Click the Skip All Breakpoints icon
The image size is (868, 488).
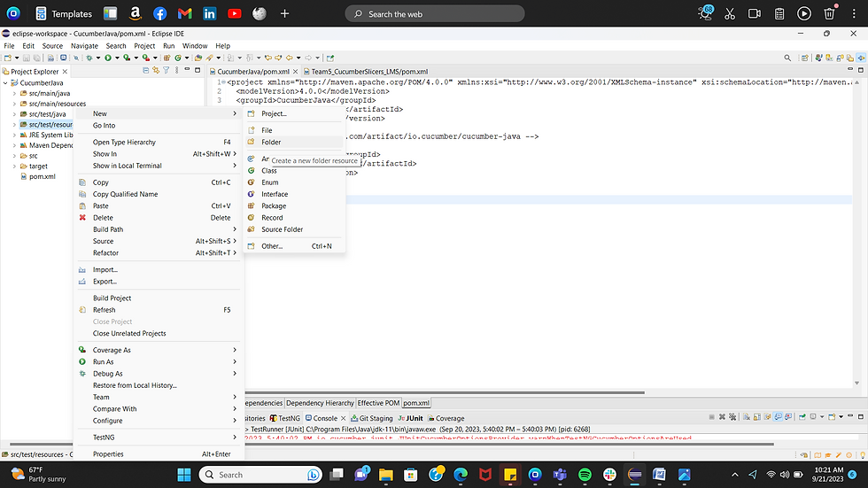pos(76,58)
